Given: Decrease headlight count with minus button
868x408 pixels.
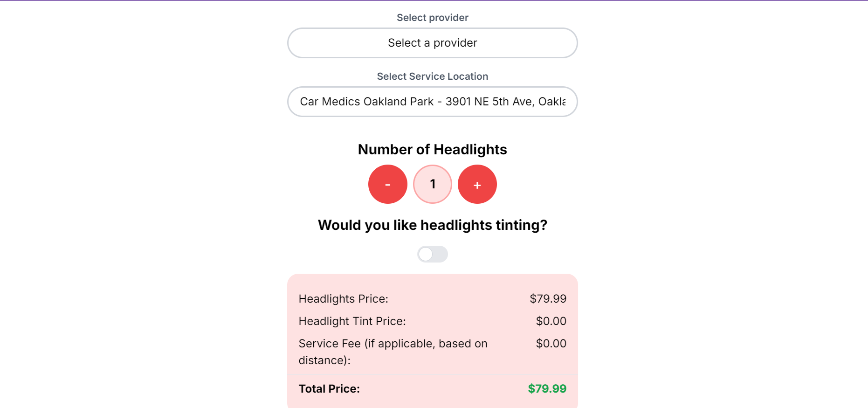Looking at the screenshot, I should tap(387, 184).
